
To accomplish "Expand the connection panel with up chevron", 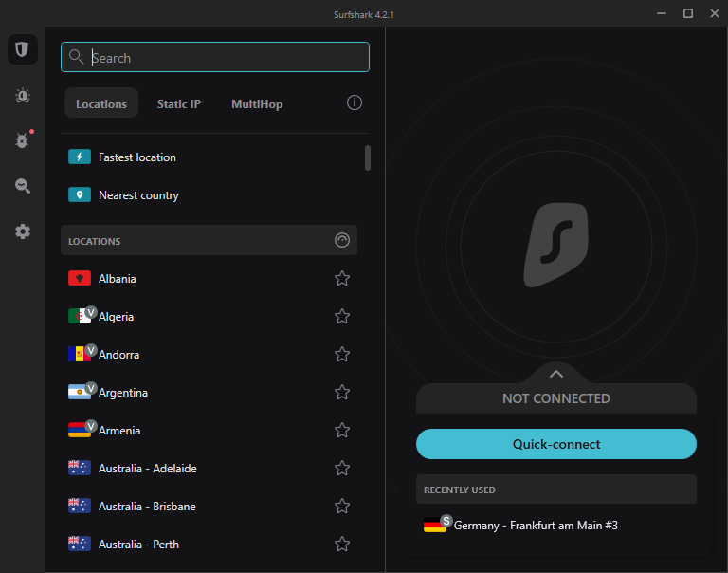I will click(x=556, y=374).
